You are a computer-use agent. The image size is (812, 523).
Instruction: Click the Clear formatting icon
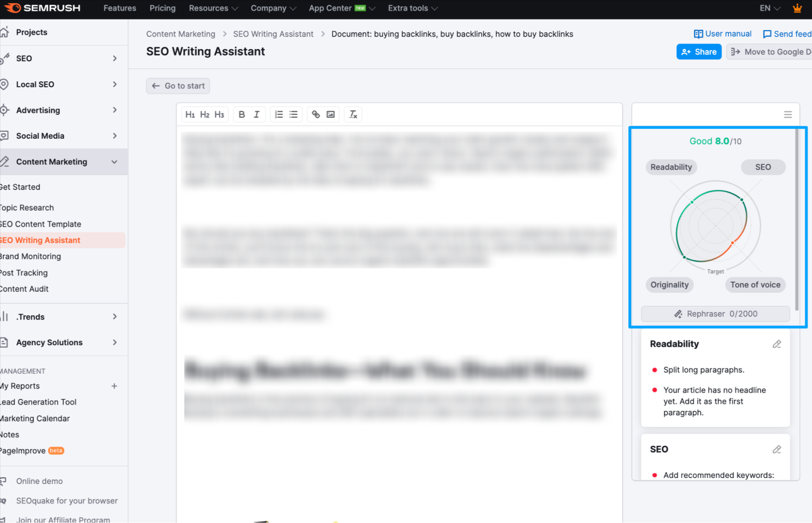(x=353, y=115)
